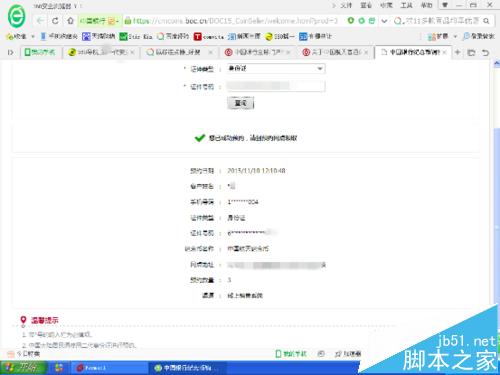Open the 收藏 menu
The image size is (500, 375).
pyautogui.click(x=386, y=5)
